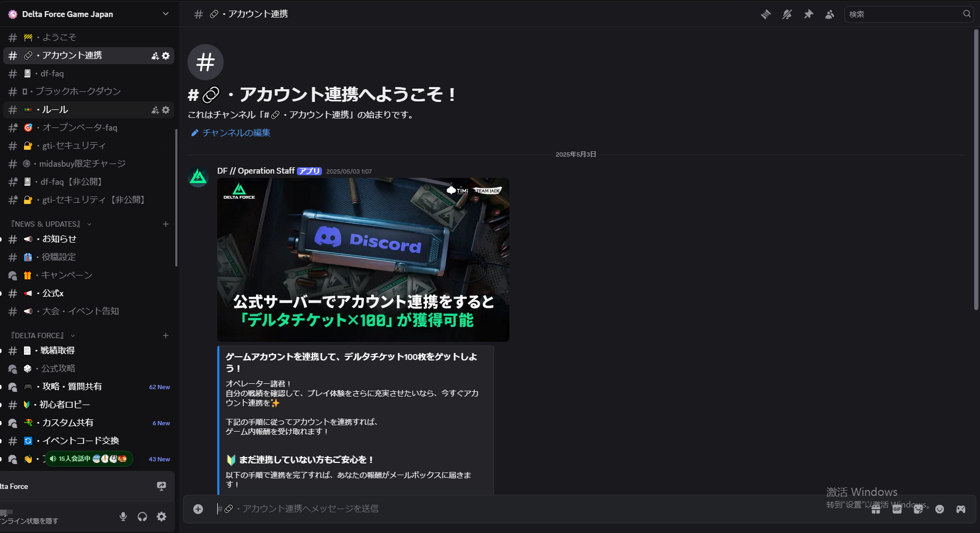The image size is (980, 533).
Task: Open user settings with the gear icon
Action: (x=161, y=516)
